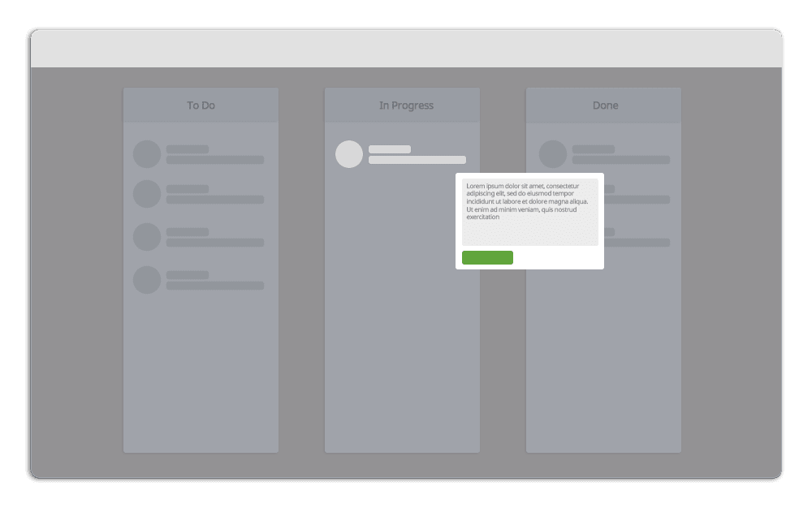Click the In Progress card's avatar circle
This screenshot has height=508, width=812.
coord(349,154)
